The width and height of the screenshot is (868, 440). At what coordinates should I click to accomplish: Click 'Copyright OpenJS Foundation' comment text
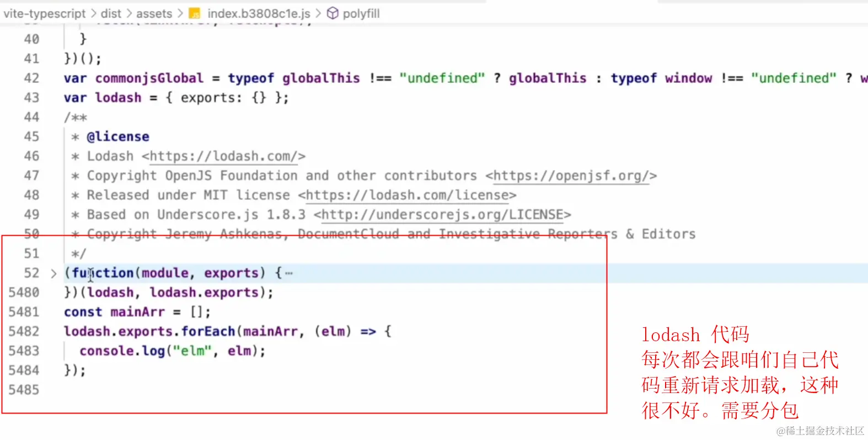192,176
